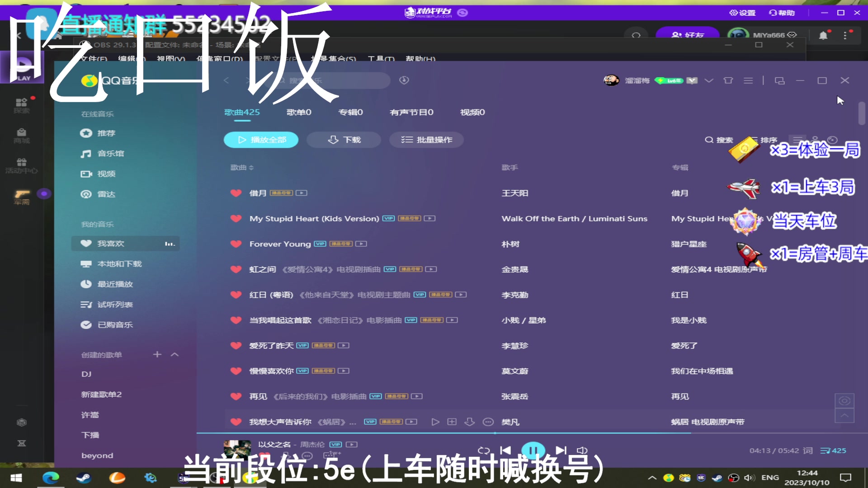Open the three-dot more menu in the 5E platform
The width and height of the screenshot is (868, 488).
845,35
